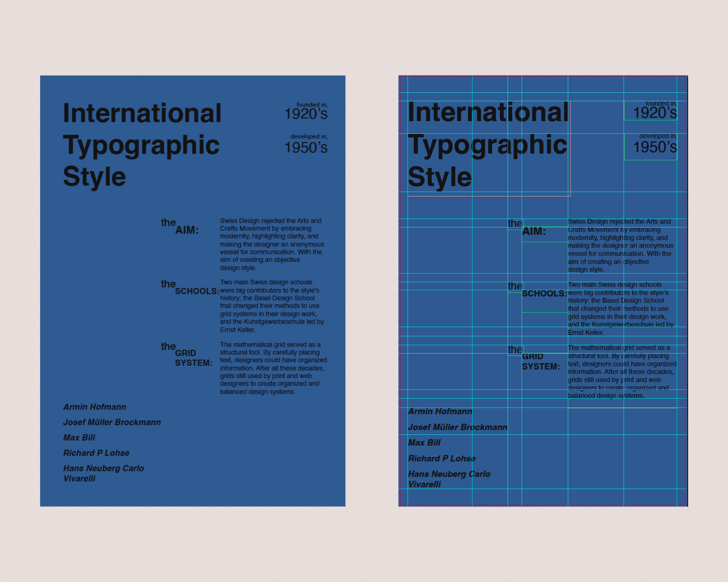Viewport: 728px width, 582px height.
Task: Click 'The mathematical grid' paragraph on the plain poster
Action: pyautogui.click(x=274, y=368)
